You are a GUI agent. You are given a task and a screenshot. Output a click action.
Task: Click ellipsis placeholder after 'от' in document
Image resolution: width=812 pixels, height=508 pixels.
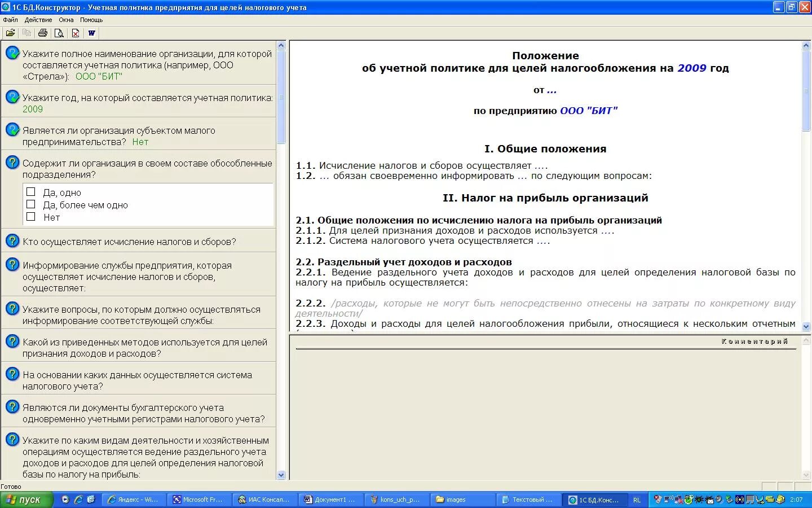point(551,90)
